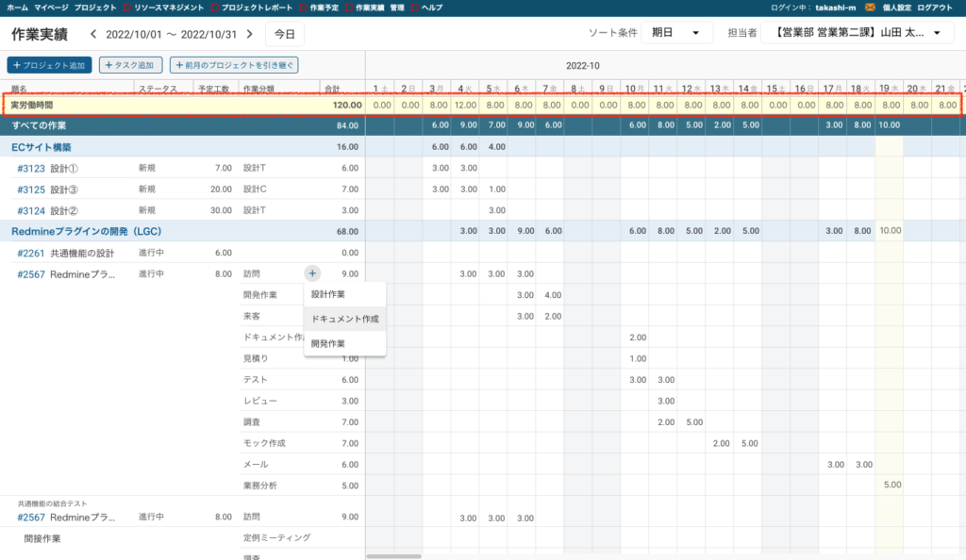Viewport: 966px width, 560px height.
Task: Click the 2022/10/01 ～ 2022/10/31 date range
Action: coord(172,35)
